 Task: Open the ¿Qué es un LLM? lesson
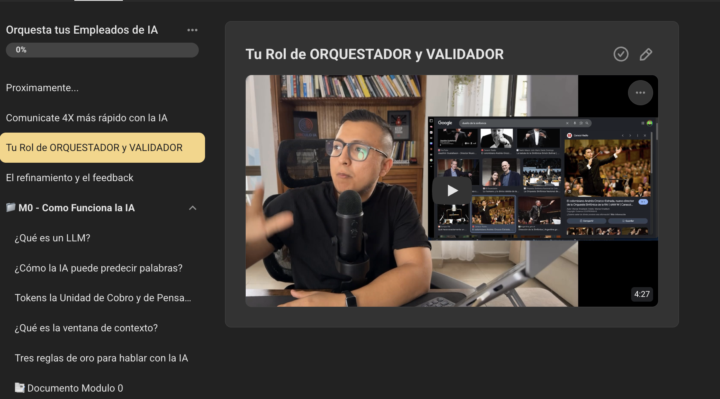coord(52,238)
